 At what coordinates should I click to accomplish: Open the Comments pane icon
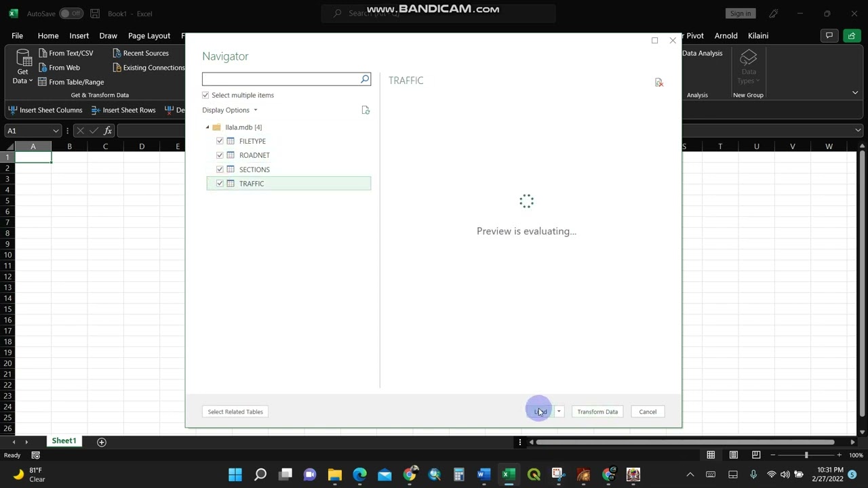tap(828, 36)
